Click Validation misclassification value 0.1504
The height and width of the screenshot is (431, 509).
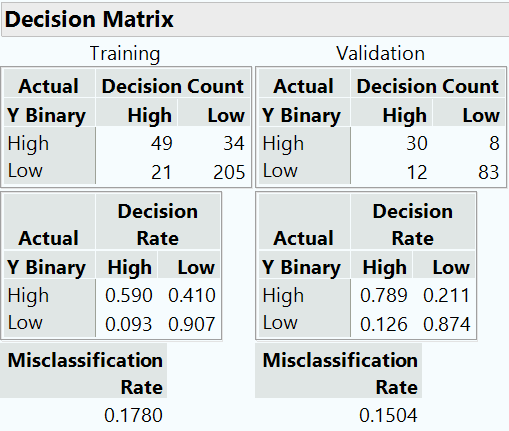pos(388,415)
